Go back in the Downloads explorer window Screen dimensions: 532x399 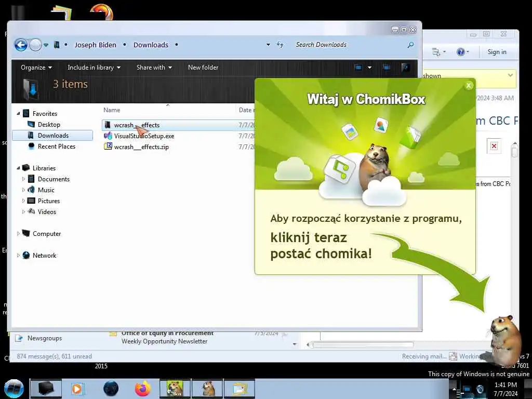coord(21,45)
